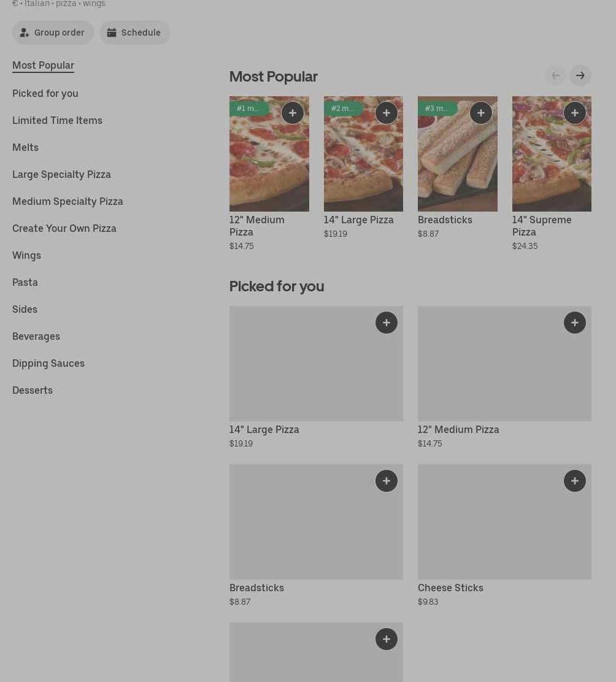The width and height of the screenshot is (616, 682).
Task: Add 14" Large Pizza from Most Popular
Action: tap(387, 113)
